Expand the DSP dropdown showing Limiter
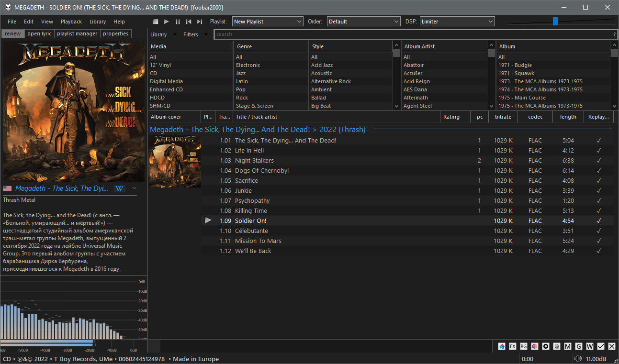 click(457, 22)
